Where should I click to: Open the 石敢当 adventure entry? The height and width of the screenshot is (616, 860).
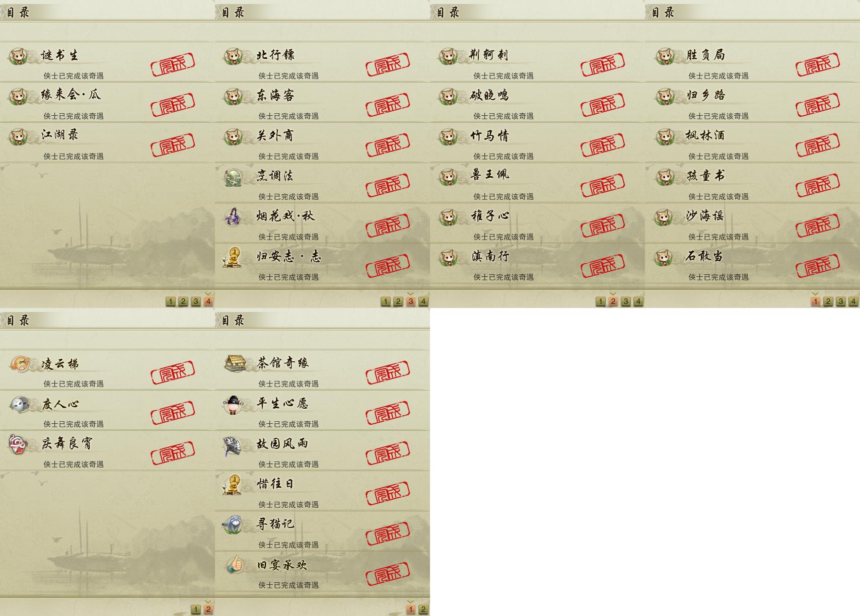tap(752, 263)
